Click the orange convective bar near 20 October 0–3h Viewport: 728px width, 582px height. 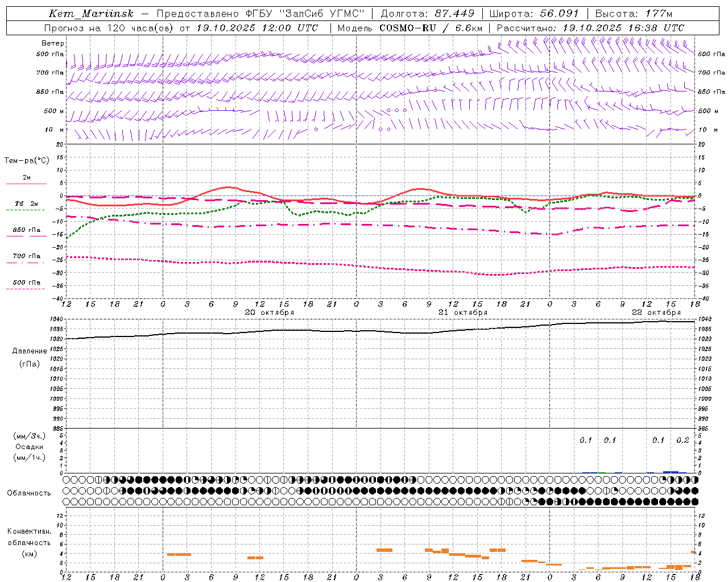(179, 554)
